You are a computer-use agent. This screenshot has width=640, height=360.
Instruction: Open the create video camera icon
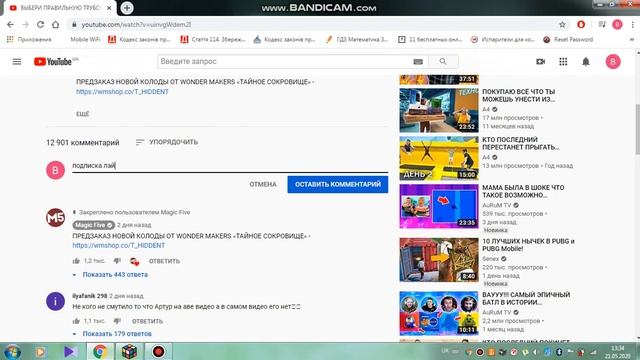pyautogui.click(x=540, y=62)
